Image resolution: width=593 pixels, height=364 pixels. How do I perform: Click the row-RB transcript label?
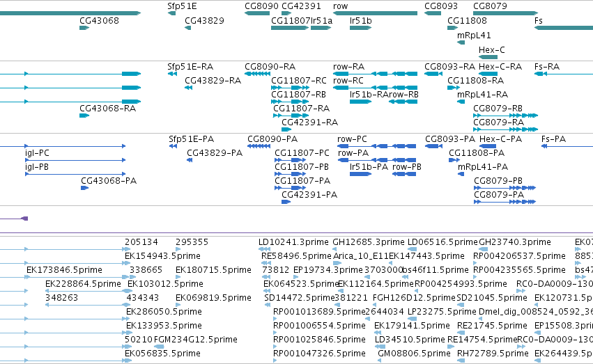(403, 95)
